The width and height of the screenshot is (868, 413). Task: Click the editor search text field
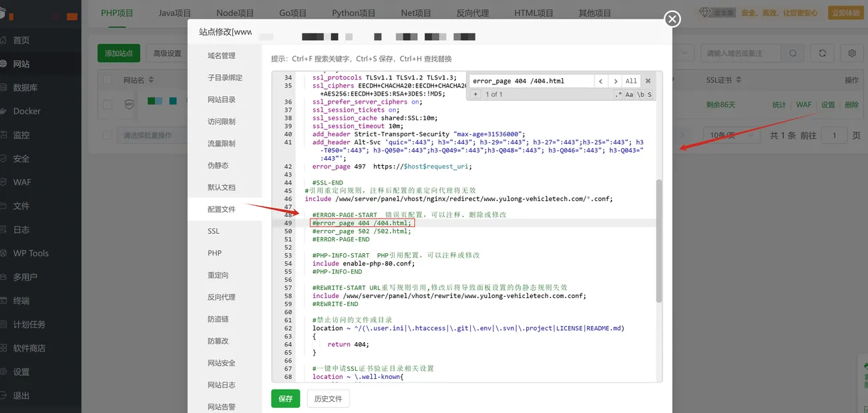point(531,81)
